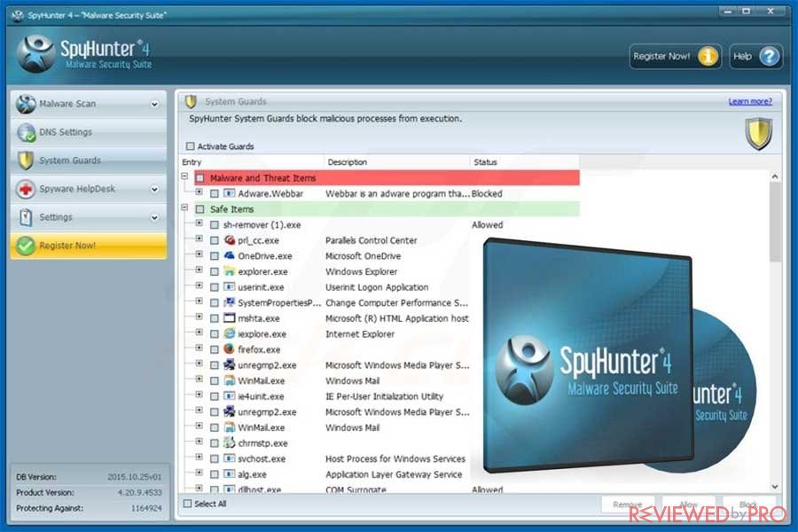Click the blue question mark Help icon

pyautogui.click(x=769, y=56)
